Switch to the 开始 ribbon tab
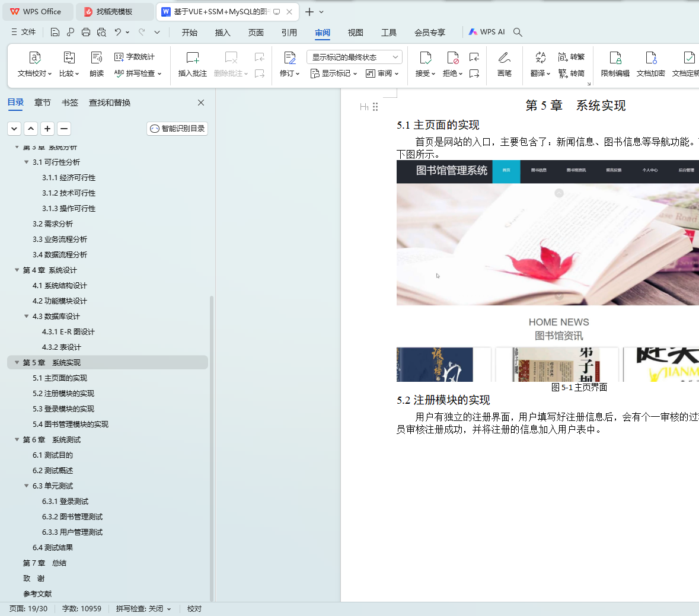The width and height of the screenshot is (699, 616). coord(190,33)
